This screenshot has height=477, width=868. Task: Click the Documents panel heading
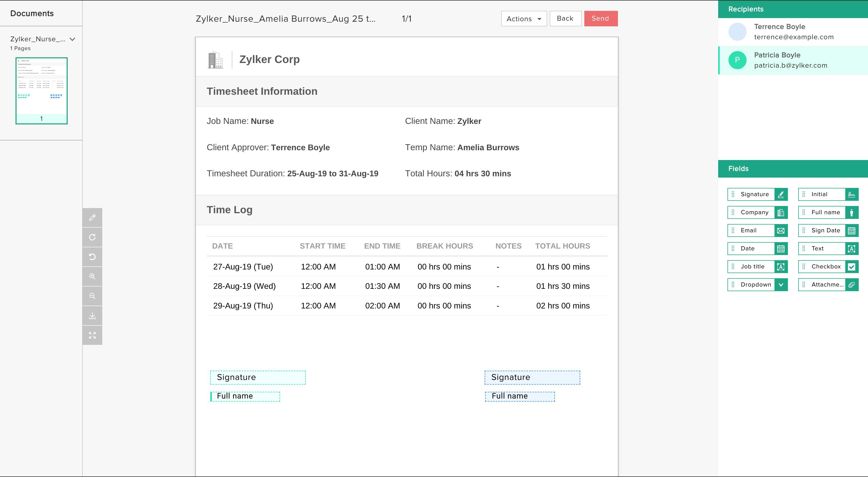click(32, 13)
